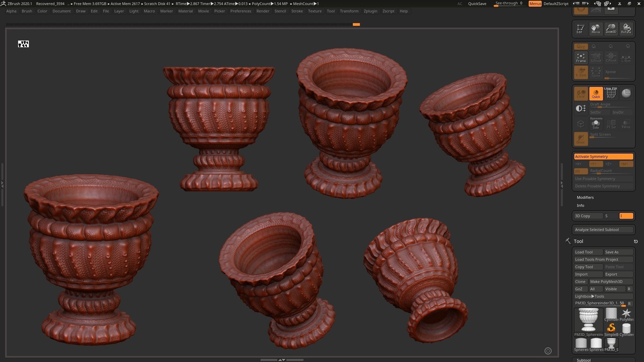
Task: Click the viewport group icon top-left of canvas
Action: pos(23,44)
